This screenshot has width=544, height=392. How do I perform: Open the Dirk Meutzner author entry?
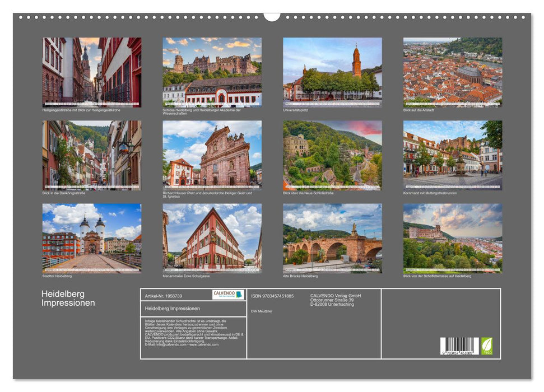point(262,311)
